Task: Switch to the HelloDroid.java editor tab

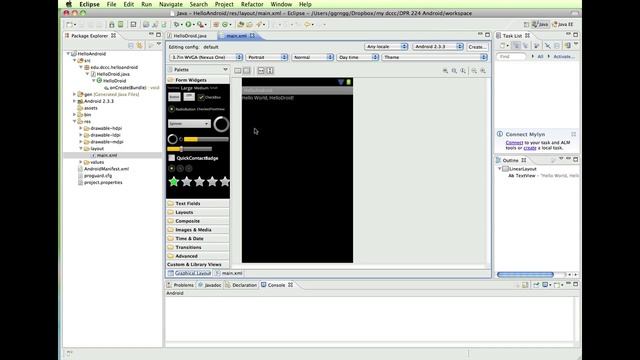Action: coord(187,36)
